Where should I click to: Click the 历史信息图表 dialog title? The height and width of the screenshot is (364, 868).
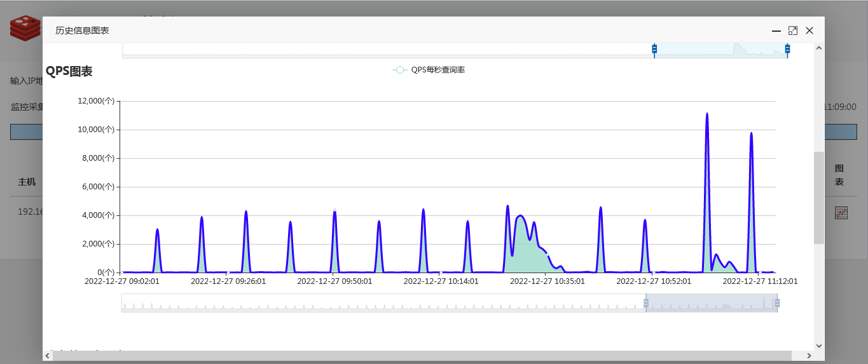[82, 30]
